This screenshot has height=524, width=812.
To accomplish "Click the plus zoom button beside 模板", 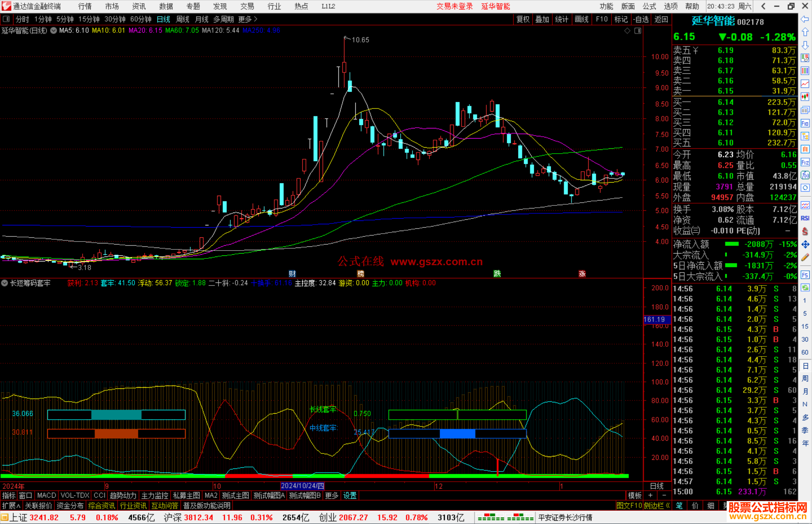I will (x=650, y=495).
